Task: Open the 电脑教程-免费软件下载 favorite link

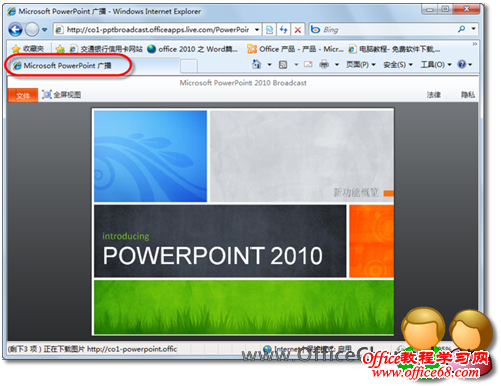Action: (394, 49)
